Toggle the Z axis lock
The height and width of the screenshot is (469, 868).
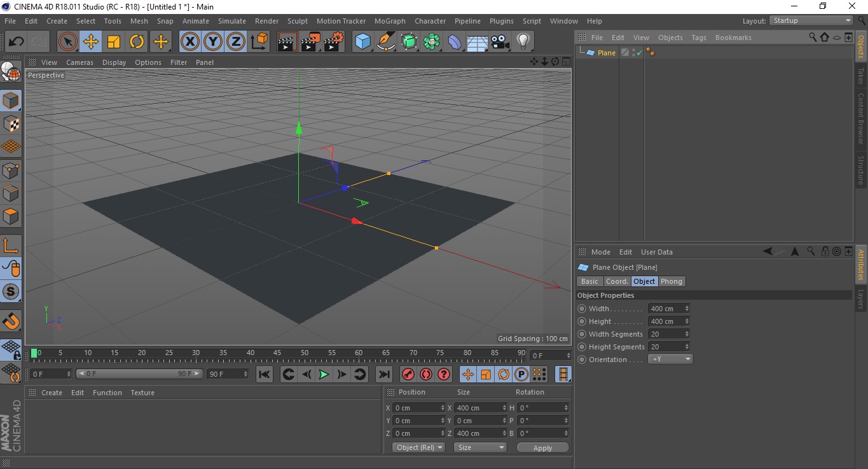coord(236,42)
